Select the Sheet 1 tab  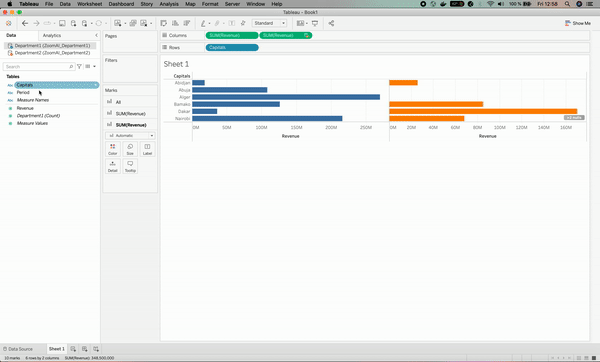coord(57,349)
